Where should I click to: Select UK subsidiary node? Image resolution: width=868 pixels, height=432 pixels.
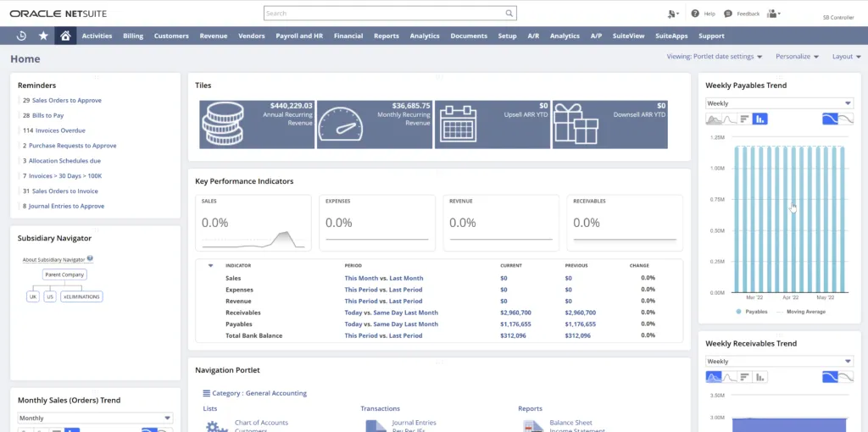(x=33, y=296)
